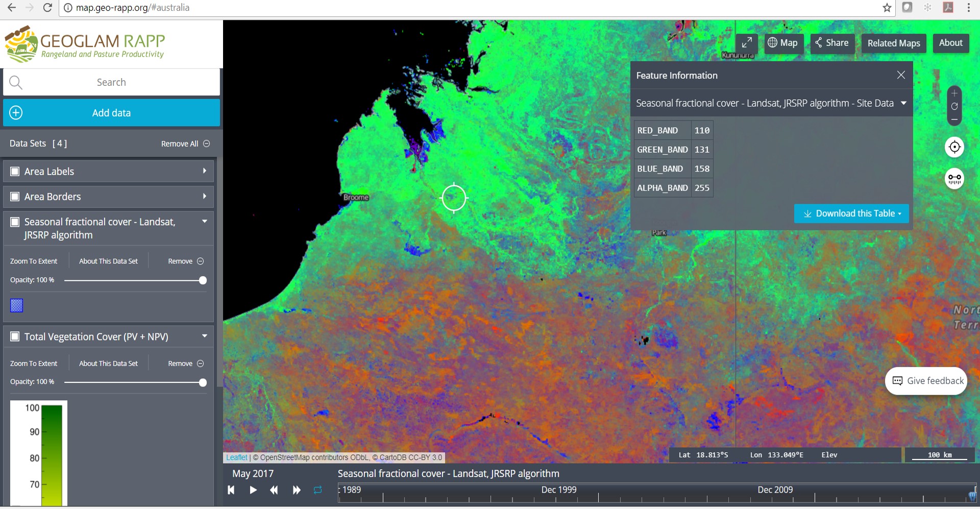Open the Related Maps menu
Screen dimensions: 980x509
pos(893,43)
